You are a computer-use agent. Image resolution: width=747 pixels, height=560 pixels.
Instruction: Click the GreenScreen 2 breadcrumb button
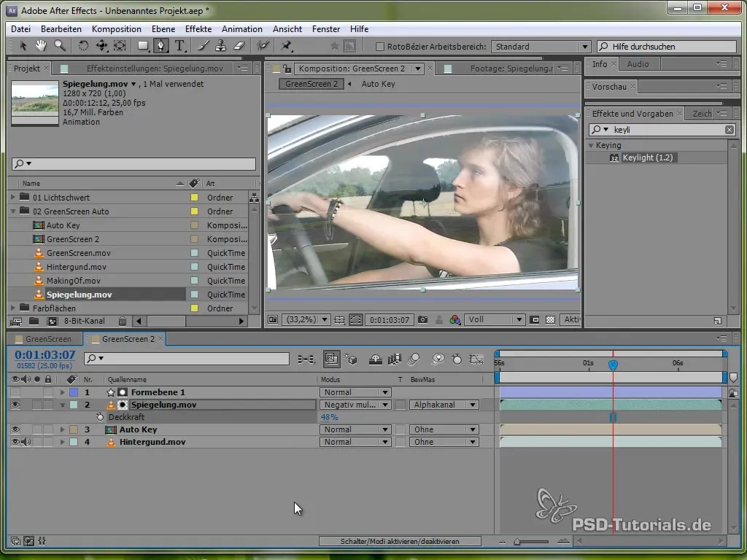point(311,85)
